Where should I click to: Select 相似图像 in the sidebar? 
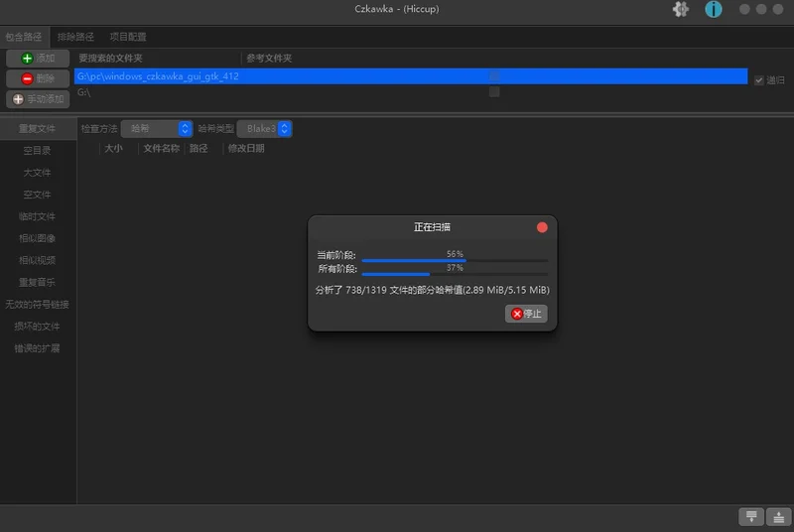coord(37,238)
